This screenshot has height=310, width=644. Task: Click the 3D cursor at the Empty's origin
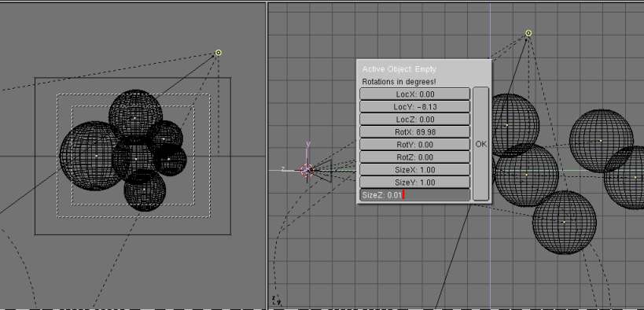tap(307, 170)
